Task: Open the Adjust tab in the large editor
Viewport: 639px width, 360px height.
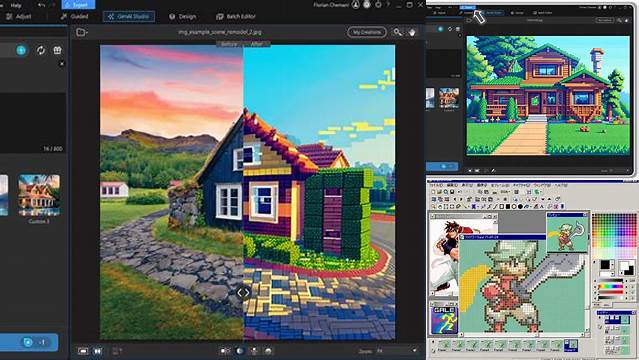Action: pyautogui.click(x=18, y=16)
